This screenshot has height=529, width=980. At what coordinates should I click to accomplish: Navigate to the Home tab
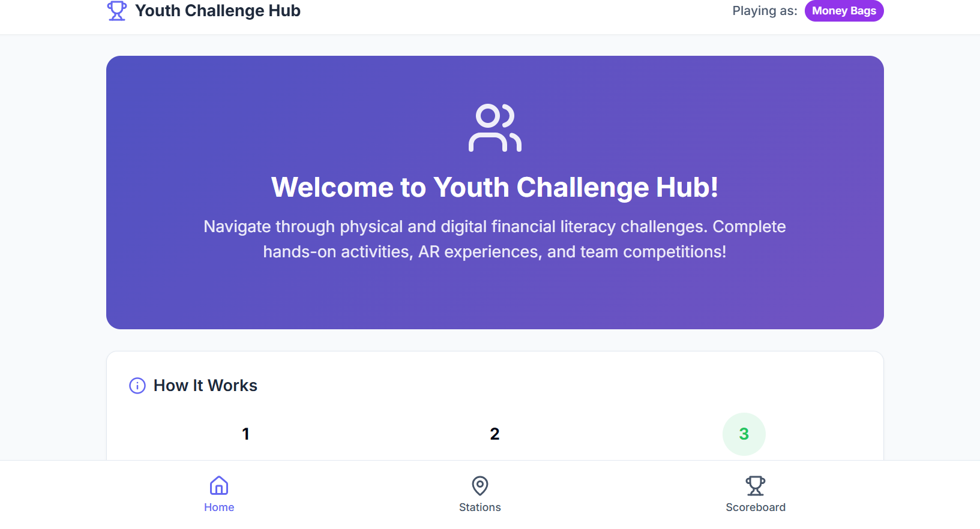click(x=219, y=494)
